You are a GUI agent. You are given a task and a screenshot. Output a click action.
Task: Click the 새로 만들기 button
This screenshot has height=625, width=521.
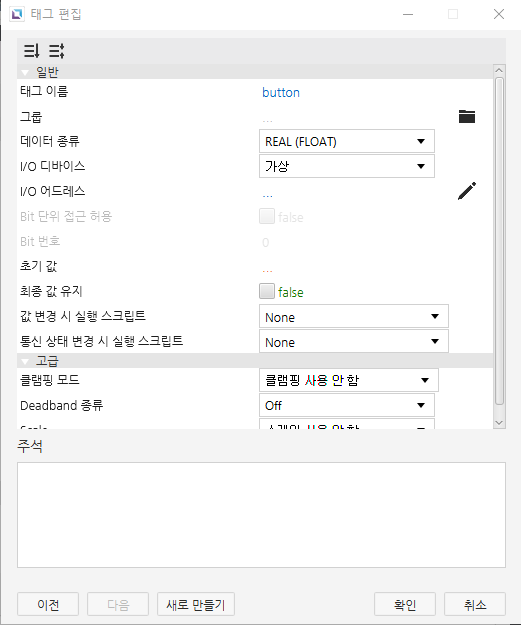tap(196, 604)
